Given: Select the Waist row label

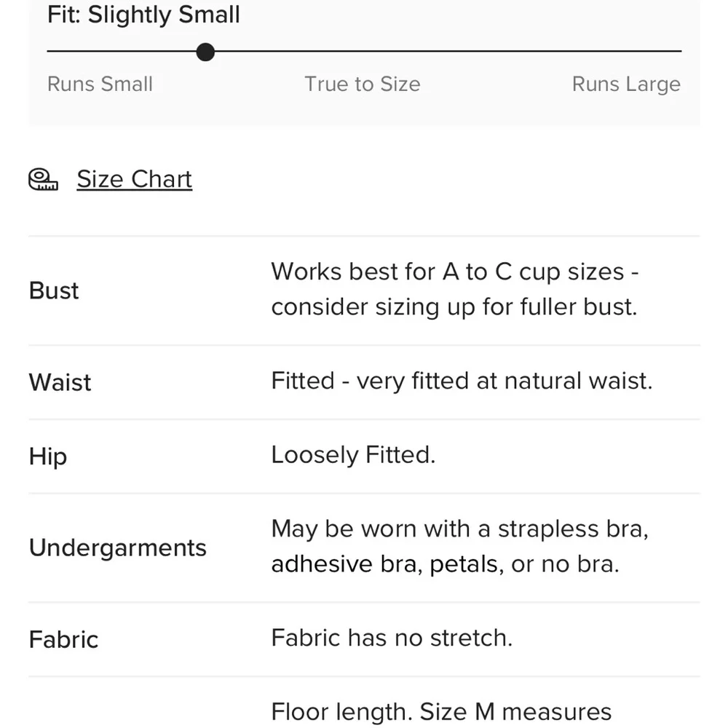Looking at the screenshot, I should [60, 382].
